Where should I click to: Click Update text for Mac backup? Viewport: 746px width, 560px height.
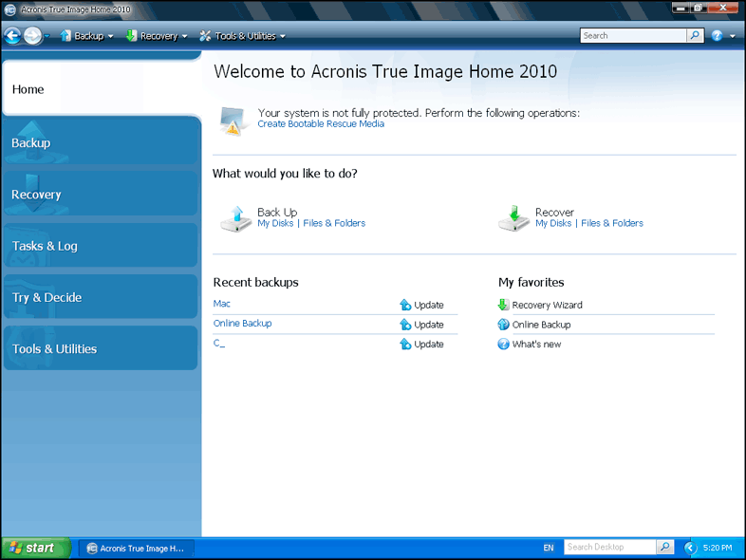pyautogui.click(x=429, y=305)
